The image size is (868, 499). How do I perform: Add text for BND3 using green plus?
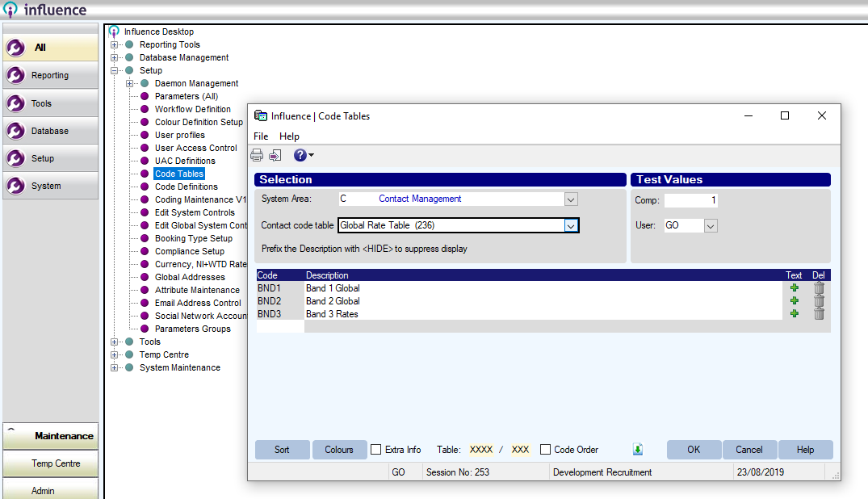[x=795, y=313]
